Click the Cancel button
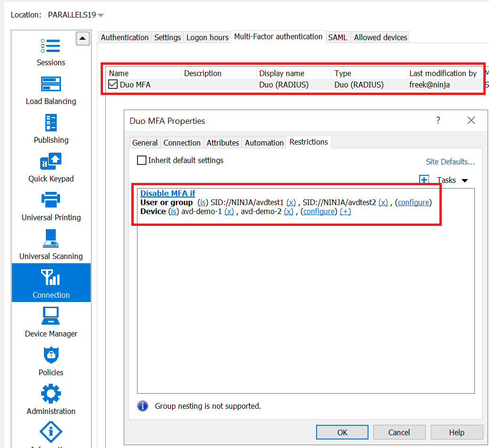Image resolution: width=489 pixels, height=448 pixels. (399, 432)
